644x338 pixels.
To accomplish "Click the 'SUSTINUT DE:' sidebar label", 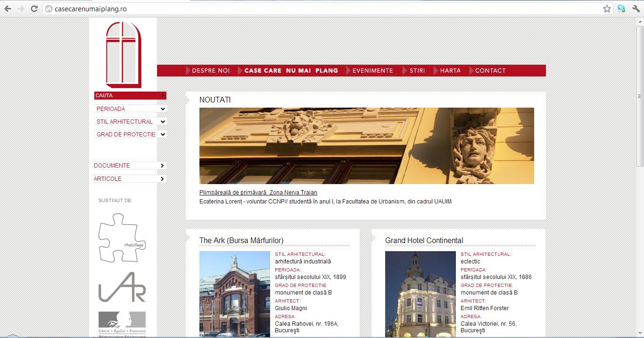I will tap(116, 201).
